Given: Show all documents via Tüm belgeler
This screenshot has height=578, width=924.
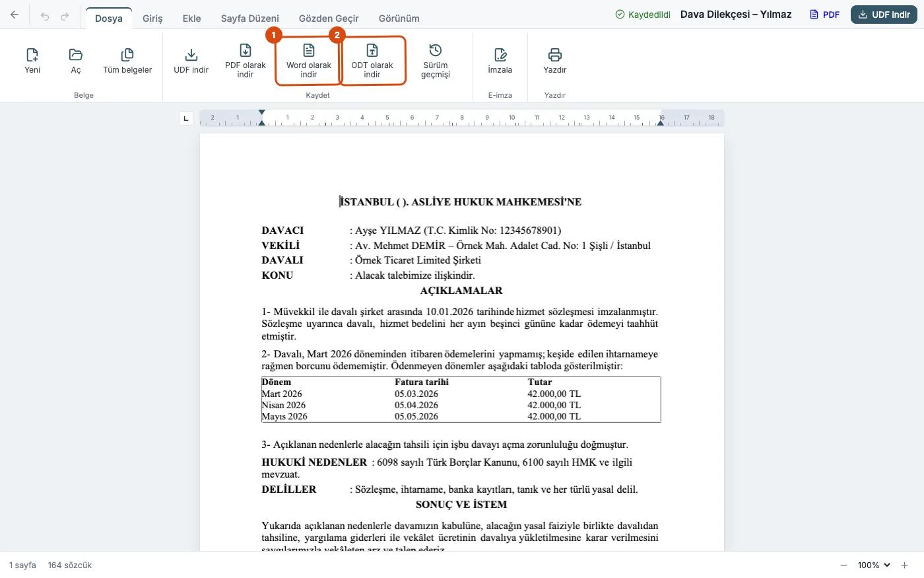Looking at the screenshot, I should 127,61.
